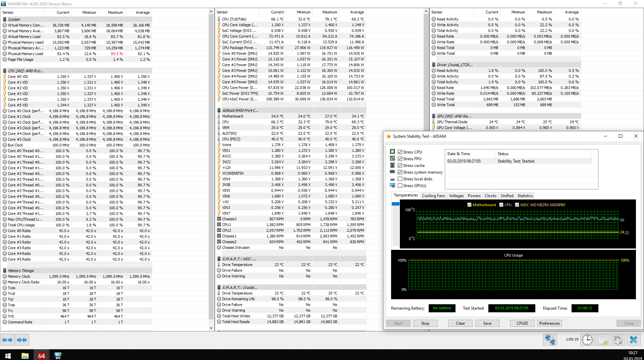Click the icon beside Stress cache
Viewport: 644px width, 360px height.
[x=392, y=165]
